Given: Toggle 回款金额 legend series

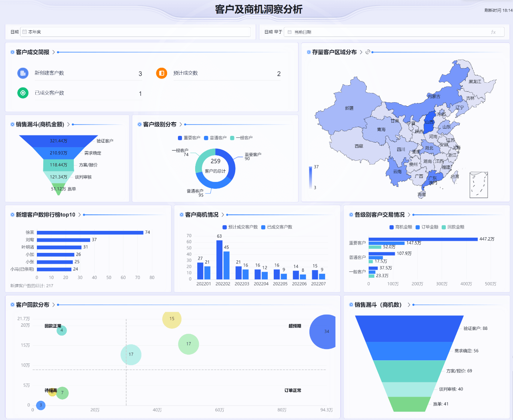Looking at the screenshot, I should pyautogui.click(x=453, y=227).
